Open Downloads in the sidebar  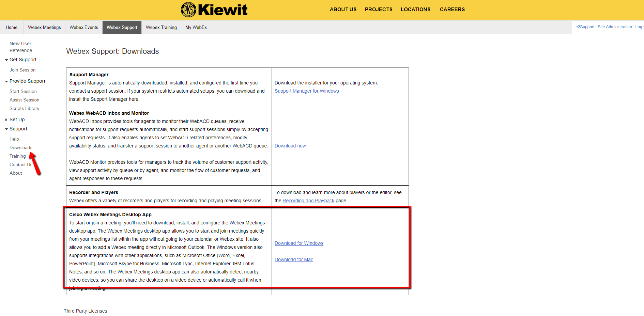[21, 147]
